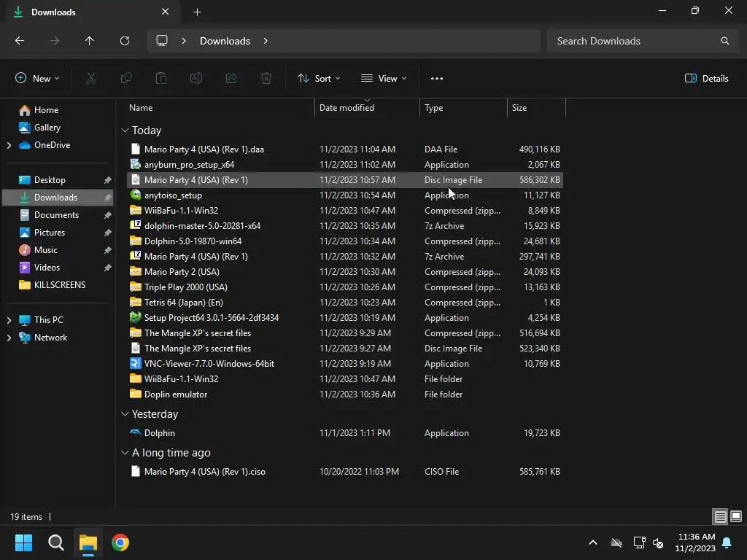Collapse the A long time ago group
This screenshot has width=747, height=560.
(125, 453)
